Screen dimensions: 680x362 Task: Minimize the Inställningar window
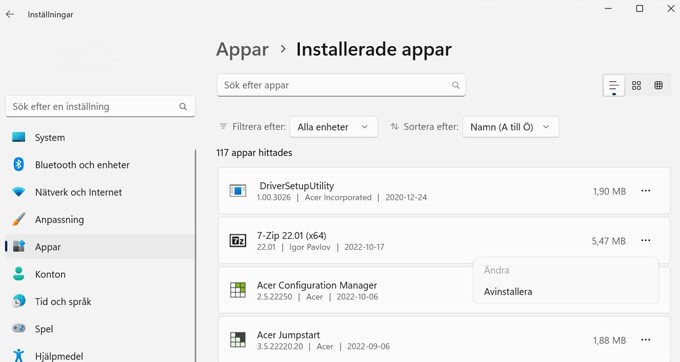(x=608, y=8)
